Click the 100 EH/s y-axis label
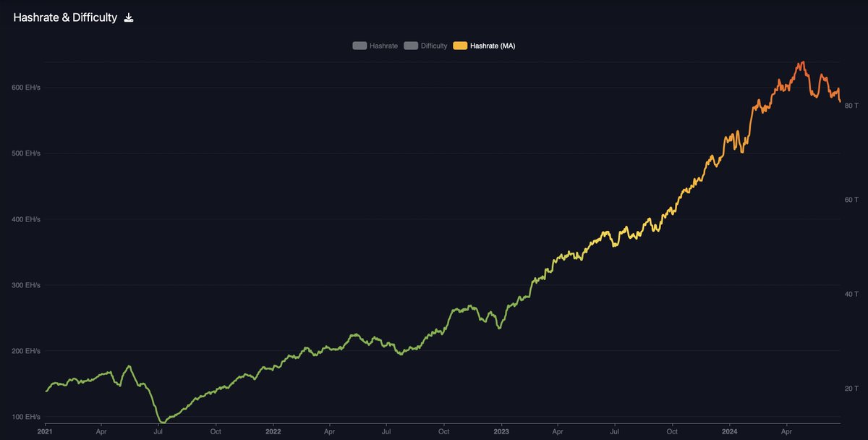 pyautogui.click(x=25, y=416)
